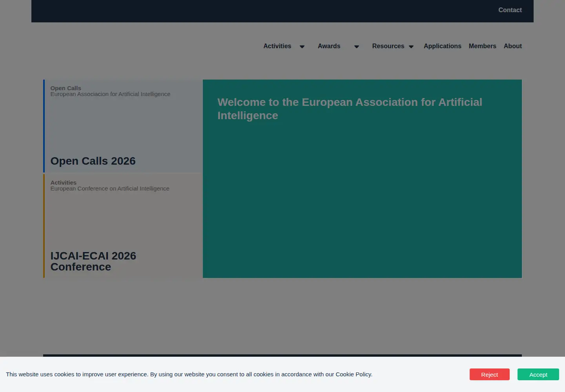Accept the cookie consent
The height and width of the screenshot is (392, 565).
[x=538, y=374]
